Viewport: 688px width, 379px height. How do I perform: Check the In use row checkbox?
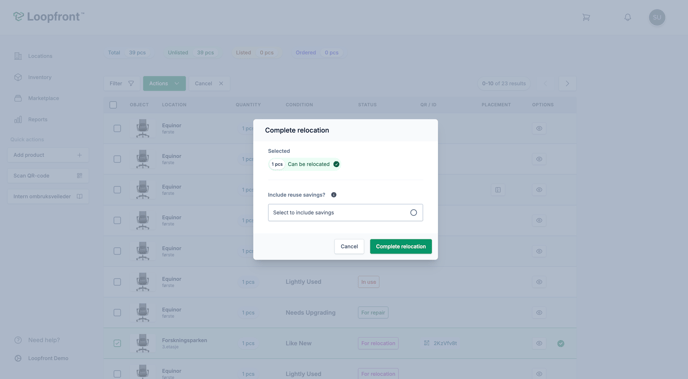(117, 282)
